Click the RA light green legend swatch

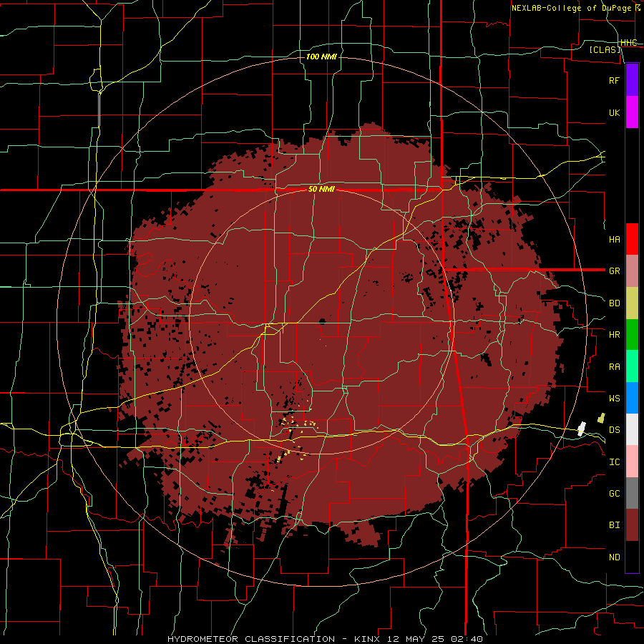[632, 366]
